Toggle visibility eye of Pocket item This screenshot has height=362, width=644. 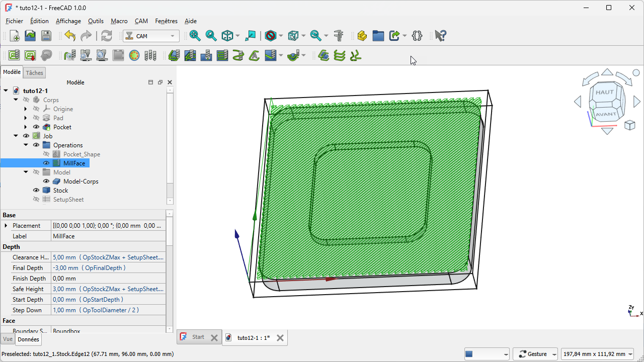click(36, 127)
